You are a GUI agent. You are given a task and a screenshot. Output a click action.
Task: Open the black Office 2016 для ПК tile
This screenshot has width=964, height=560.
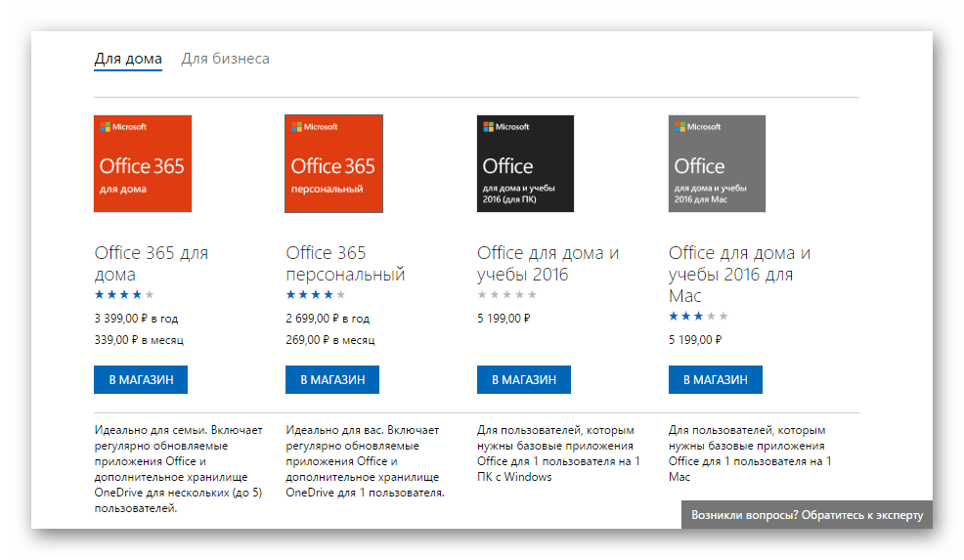click(x=525, y=163)
